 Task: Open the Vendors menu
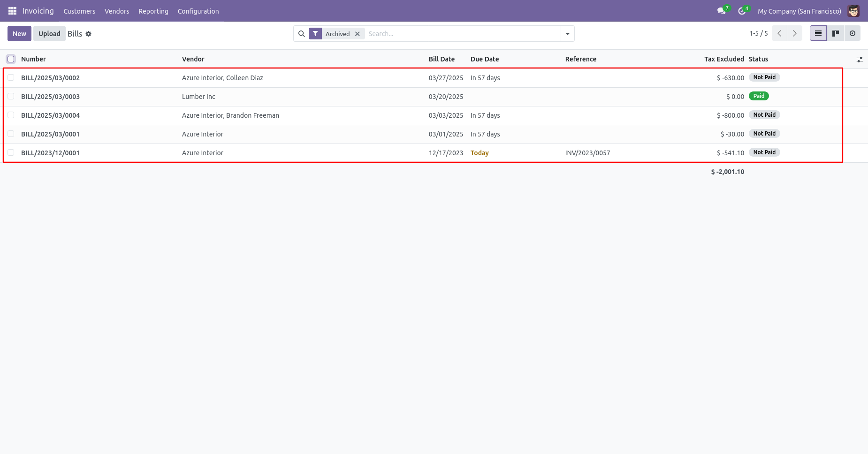coord(117,11)
